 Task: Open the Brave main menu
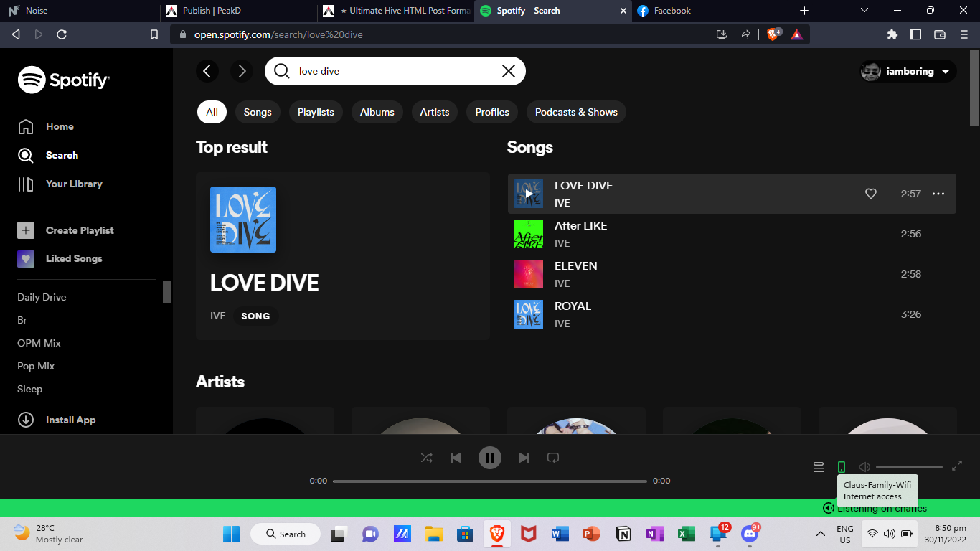tap(963, 34)
